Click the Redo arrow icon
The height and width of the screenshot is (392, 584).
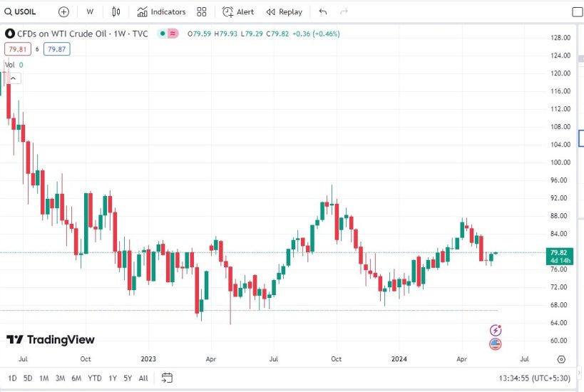[344, 11]
